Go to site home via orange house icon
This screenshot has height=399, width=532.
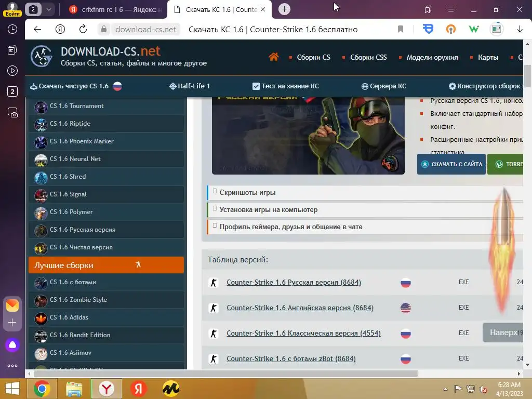(x=273, y=57)
